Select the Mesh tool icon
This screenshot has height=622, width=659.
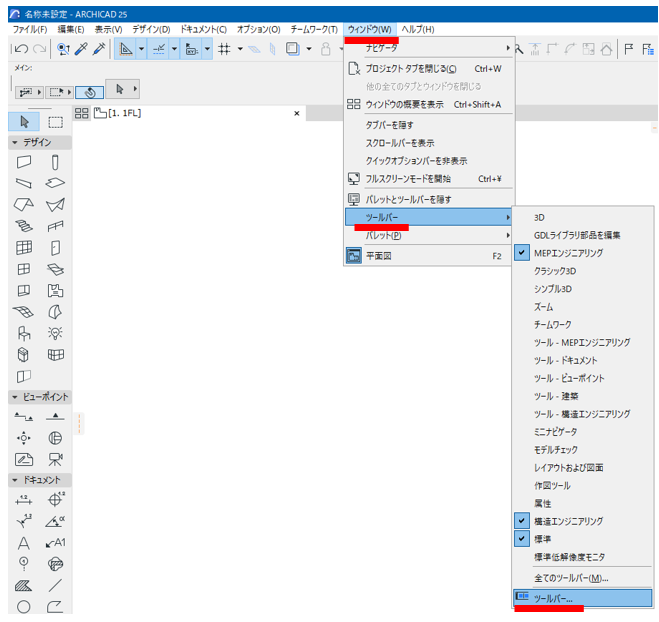[x=24, y=312]
